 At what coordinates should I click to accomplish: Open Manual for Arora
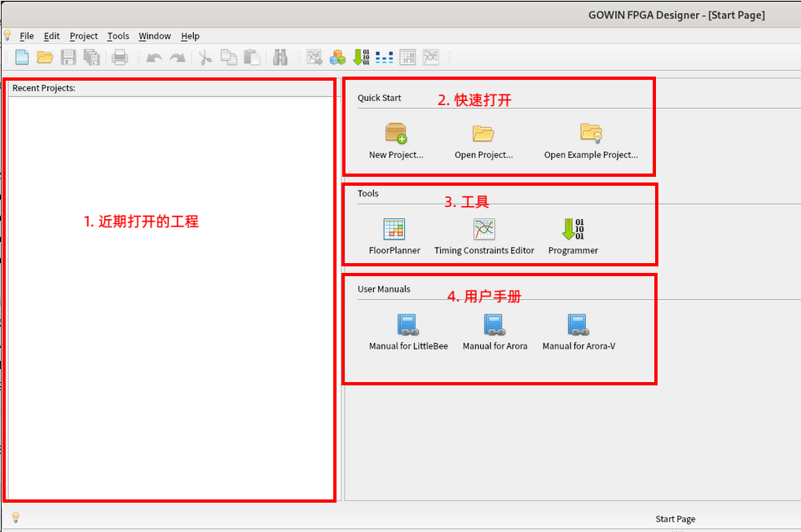point(495,332)
